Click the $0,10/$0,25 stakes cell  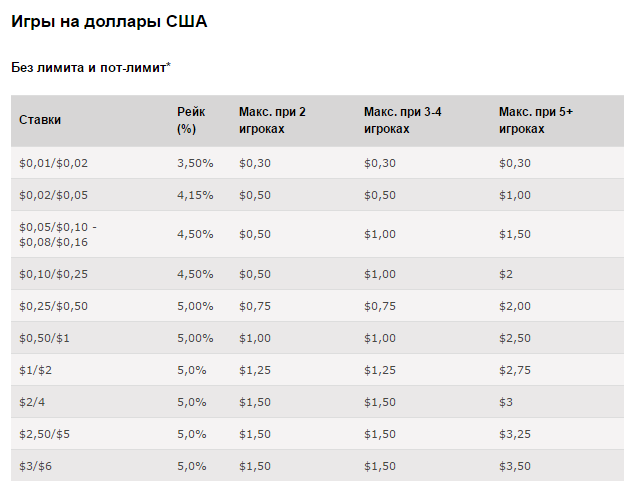pos(53,274)
